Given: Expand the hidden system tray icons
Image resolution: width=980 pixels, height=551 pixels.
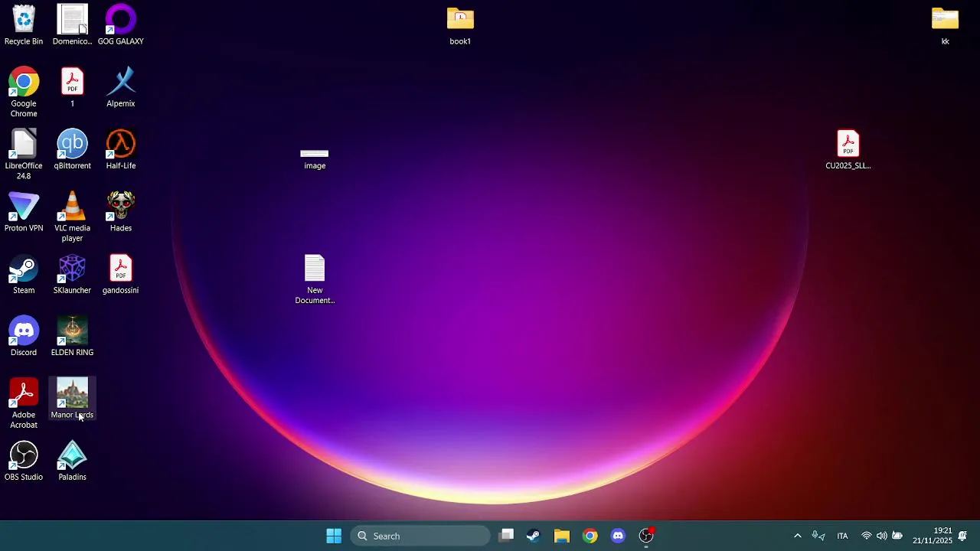Looking at the screenshot, I should 797,536.
